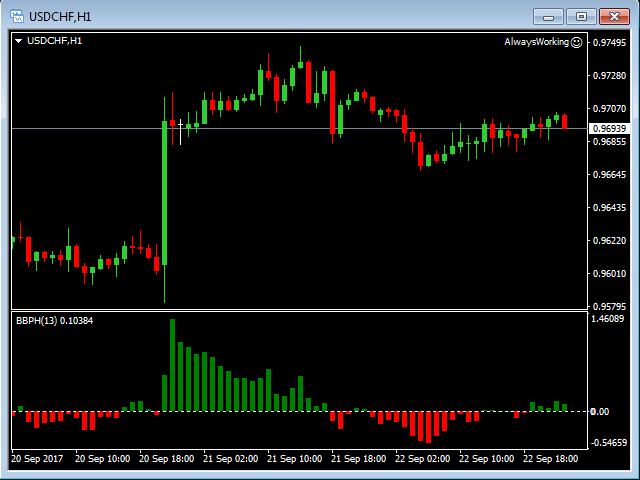Click the 0.00 indicator scale value
640x480 pixels.
(x=600, y=411)
